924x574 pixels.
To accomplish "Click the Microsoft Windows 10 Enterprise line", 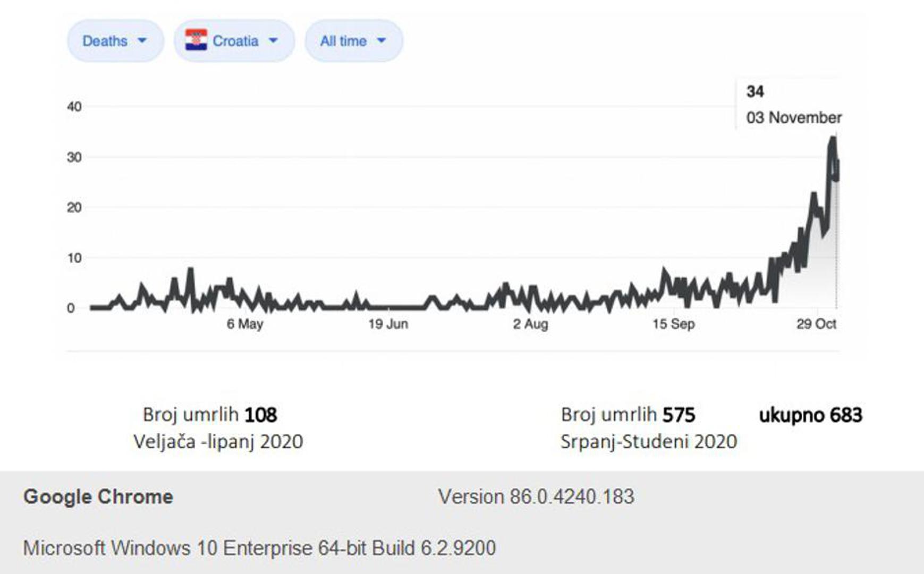I will pyautogui.click(x=259, y=547).
